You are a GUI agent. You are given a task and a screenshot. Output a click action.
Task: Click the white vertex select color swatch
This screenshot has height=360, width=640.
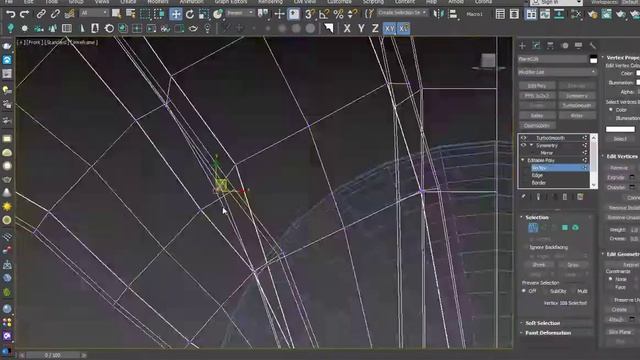click(620, 129)
